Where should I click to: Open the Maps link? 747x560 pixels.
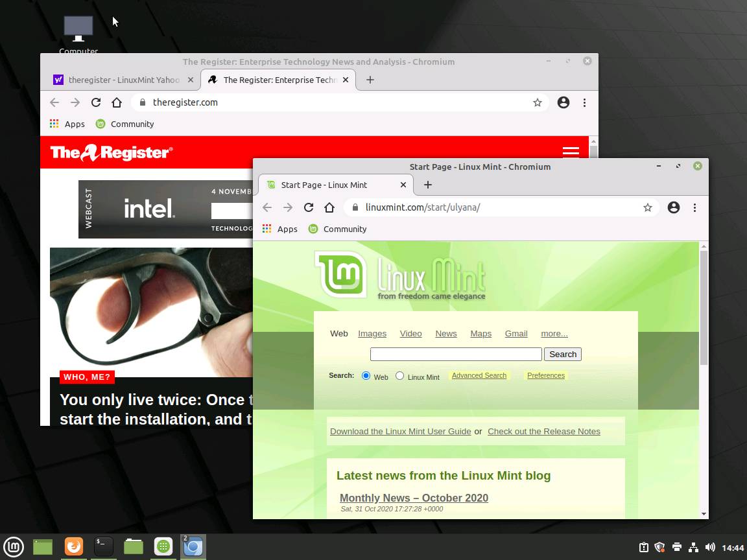480,334
